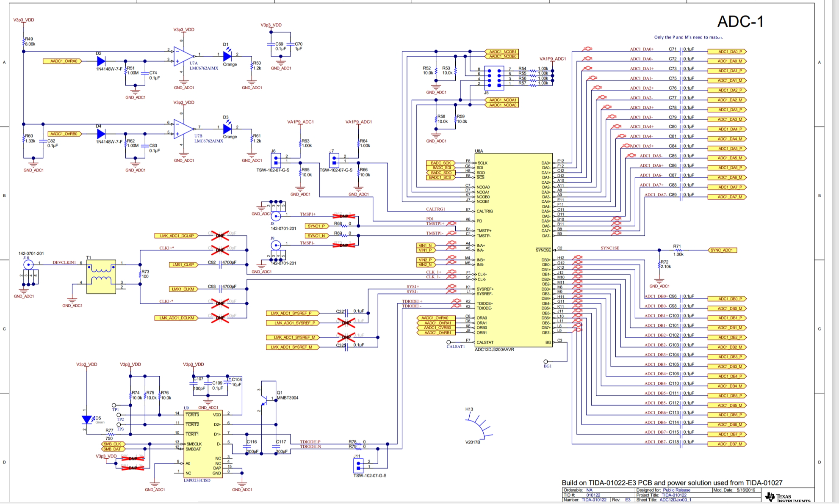The width and height of the screenshot is (839, 504).
Task: Select the J6 jumper header symbol
Action: point(276,160)
